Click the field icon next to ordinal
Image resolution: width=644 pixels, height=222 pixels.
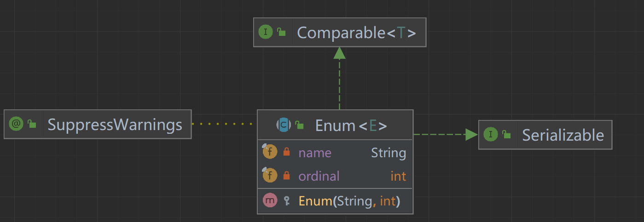pyautogui.click(x=270, y=176)
